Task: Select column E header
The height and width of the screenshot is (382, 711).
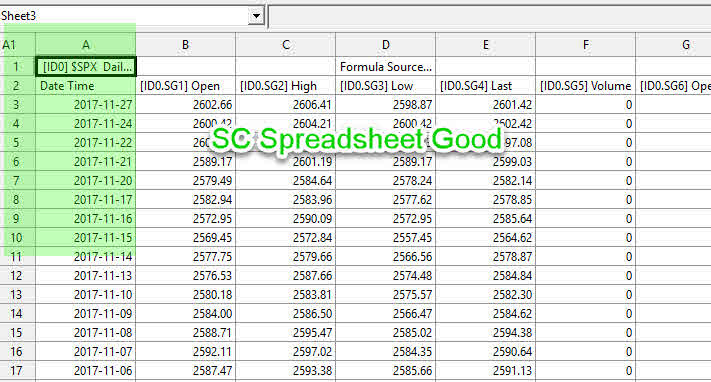Action: [486, 45]
